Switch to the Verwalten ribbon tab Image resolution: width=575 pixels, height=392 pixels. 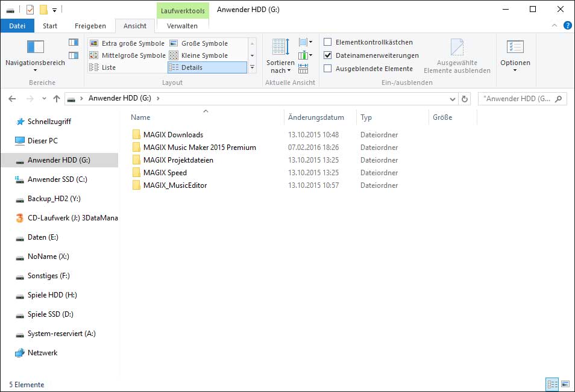(182, 26)
